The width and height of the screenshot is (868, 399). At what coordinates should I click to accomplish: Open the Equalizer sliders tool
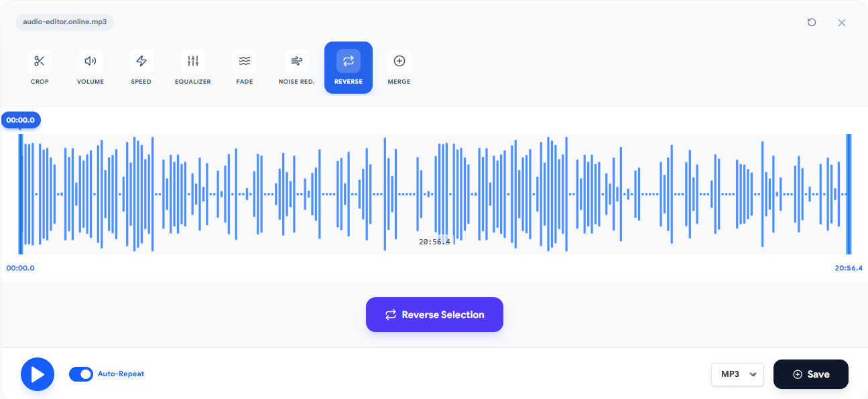tap(193, 68)
